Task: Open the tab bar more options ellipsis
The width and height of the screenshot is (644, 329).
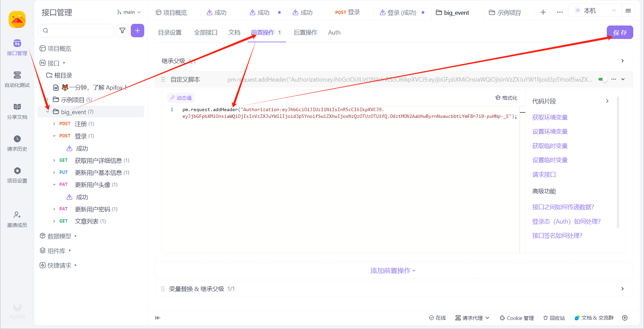Action: [x=560, y=12]
